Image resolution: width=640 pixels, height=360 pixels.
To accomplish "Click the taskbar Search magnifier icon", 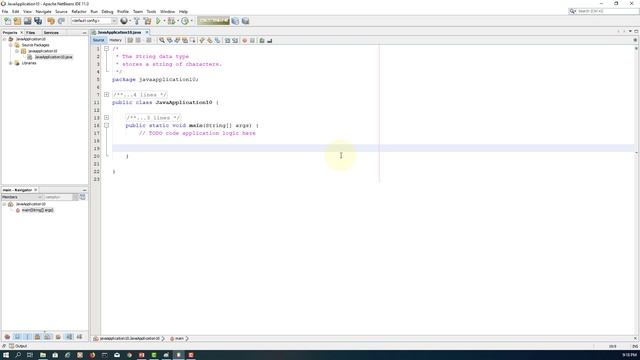I will coord(18,355).
